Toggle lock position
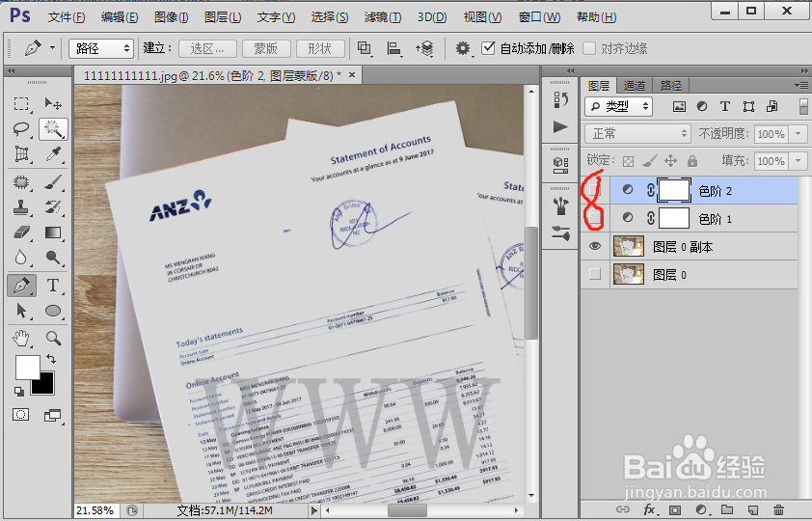Image resolution: width=812 pixels, height=521 pixels. pos(670,160)
